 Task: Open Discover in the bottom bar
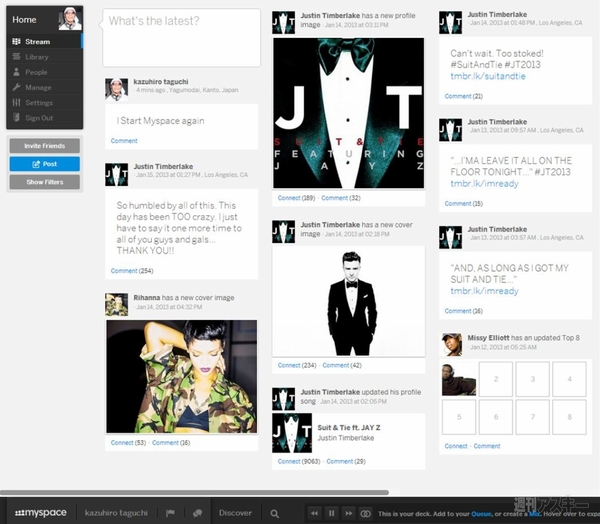coord(235,513)
